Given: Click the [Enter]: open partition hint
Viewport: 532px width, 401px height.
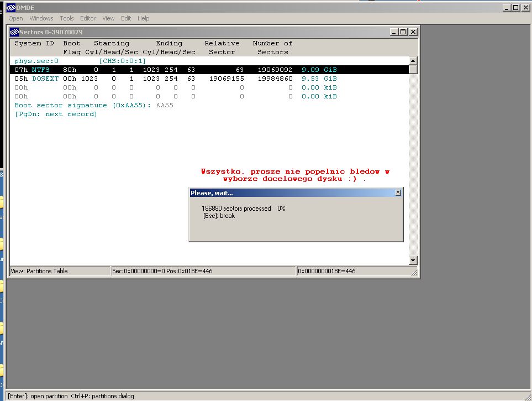Looking at the screenshot, I should (x=38, y=396).
